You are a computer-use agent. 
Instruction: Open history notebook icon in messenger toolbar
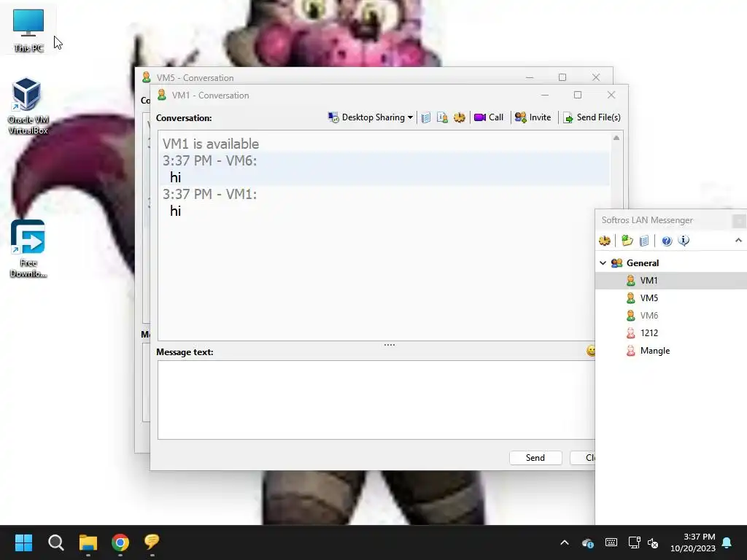[644, 241]
